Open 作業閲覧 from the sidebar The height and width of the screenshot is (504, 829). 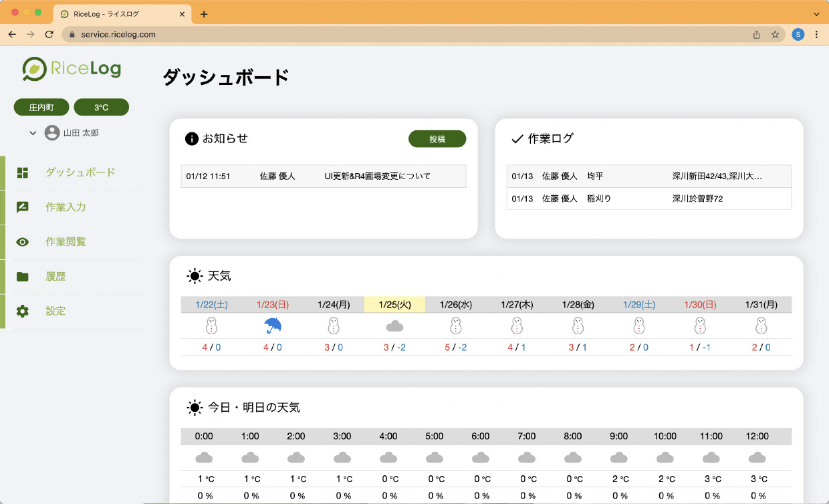[73, 242]
